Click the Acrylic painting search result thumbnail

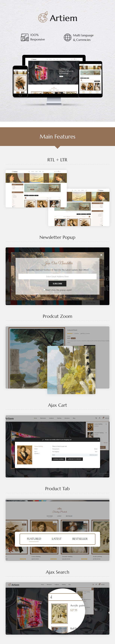pyautogui.click(x=59, y=613)
